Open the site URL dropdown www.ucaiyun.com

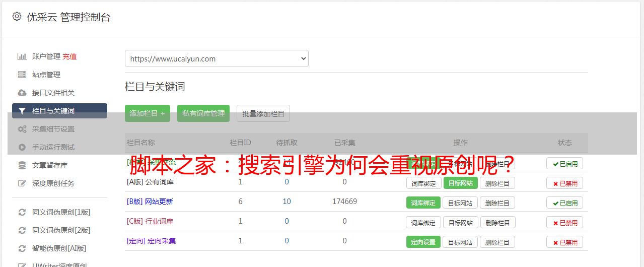coord(217,58)
